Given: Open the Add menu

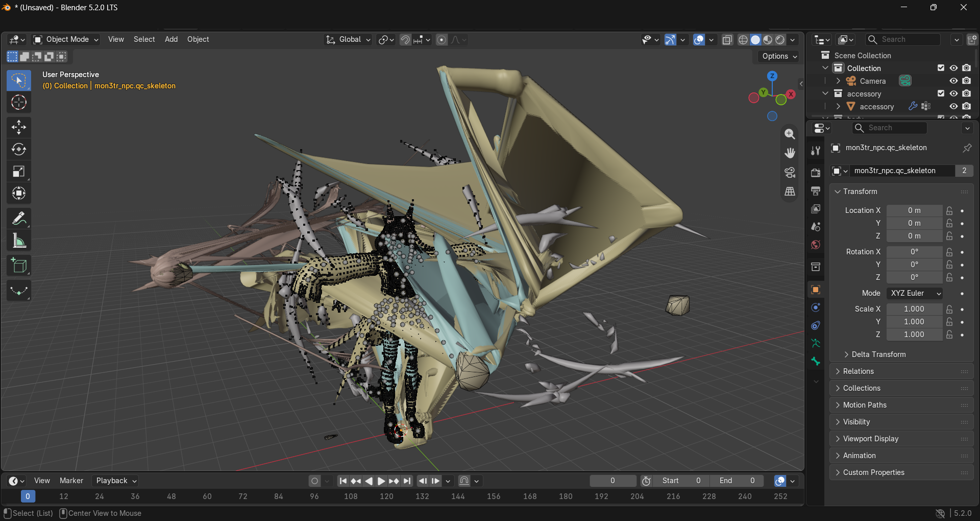Looking at the screenshot, I should click(x=171, y=39).
